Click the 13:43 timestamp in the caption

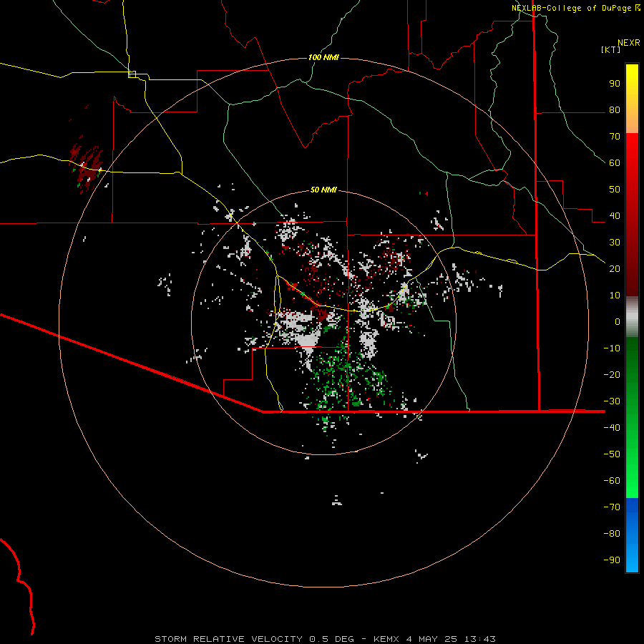pos(479,639)
